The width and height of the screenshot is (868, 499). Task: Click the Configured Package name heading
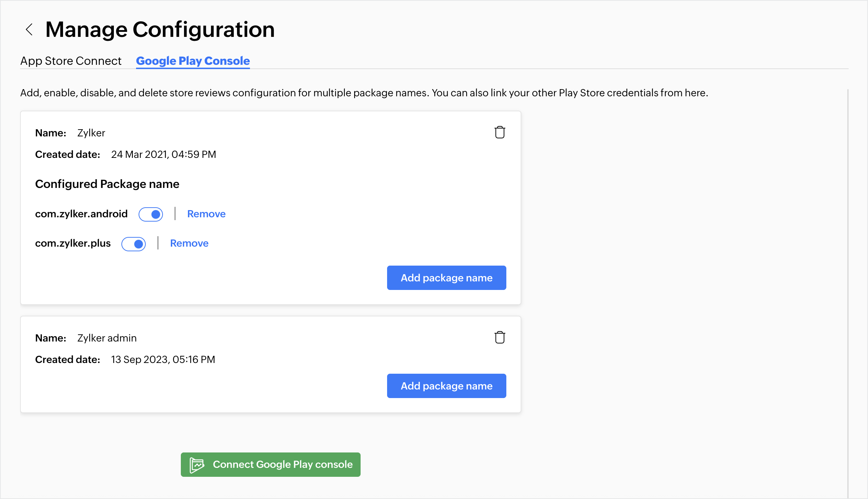click(x=107, y=184)
